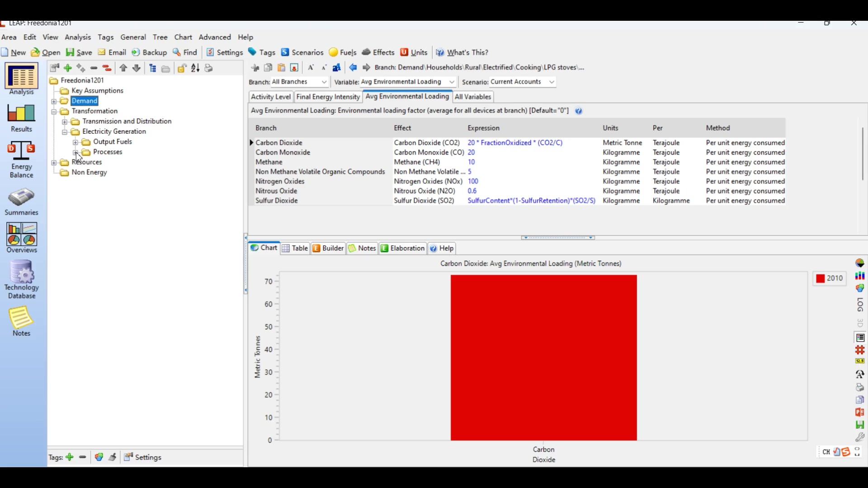
Task: Click the red 2010 legend swatch
Action: pos(820,278)
